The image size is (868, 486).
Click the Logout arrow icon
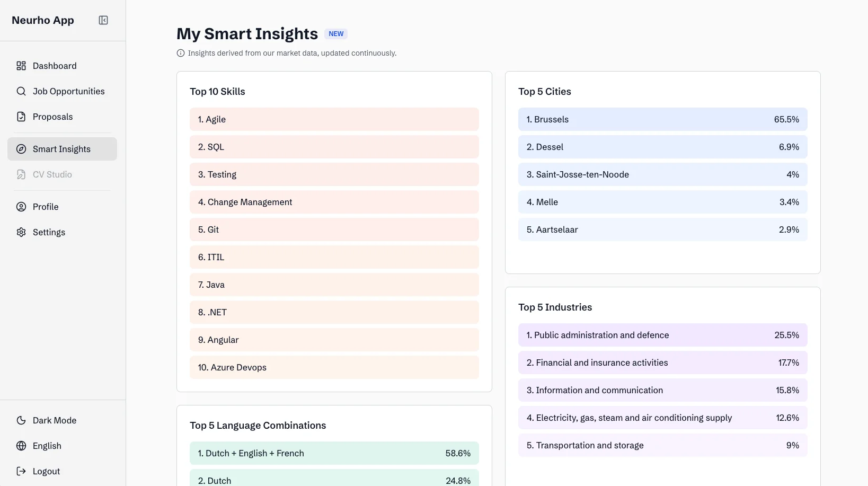pyautogui.click(x=21, y=471)
